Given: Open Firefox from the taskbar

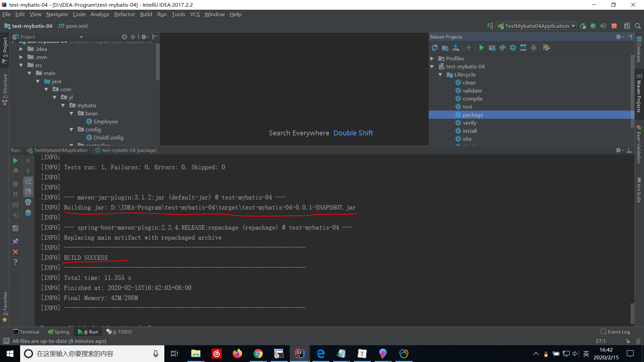Looking at the screenshot, I should 237,353.
